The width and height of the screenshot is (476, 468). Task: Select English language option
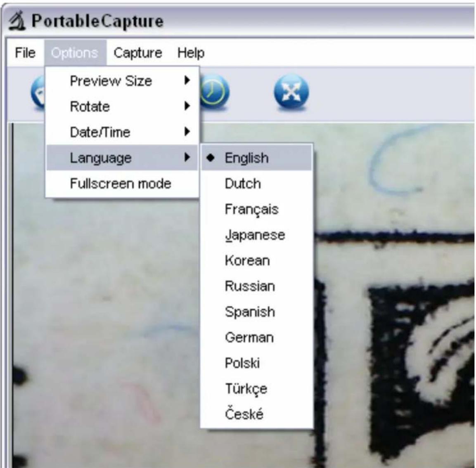(257, 158)
